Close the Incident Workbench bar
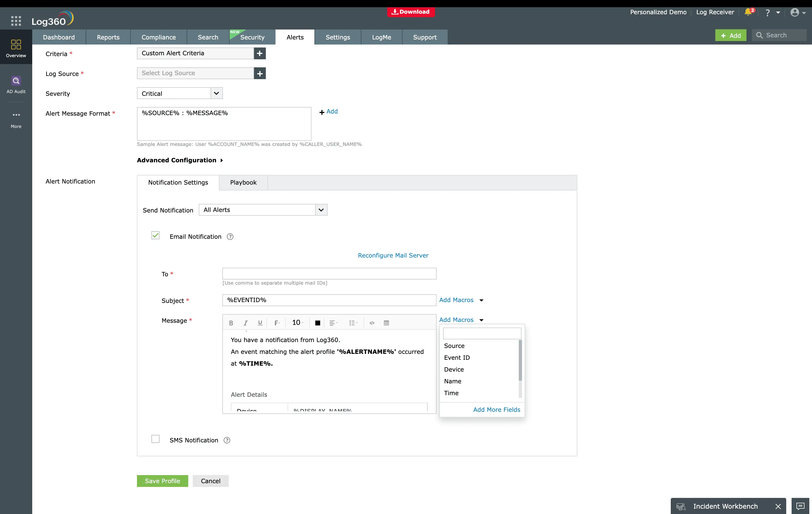Viewport: 812px width, 514px height. click(778, 506)
